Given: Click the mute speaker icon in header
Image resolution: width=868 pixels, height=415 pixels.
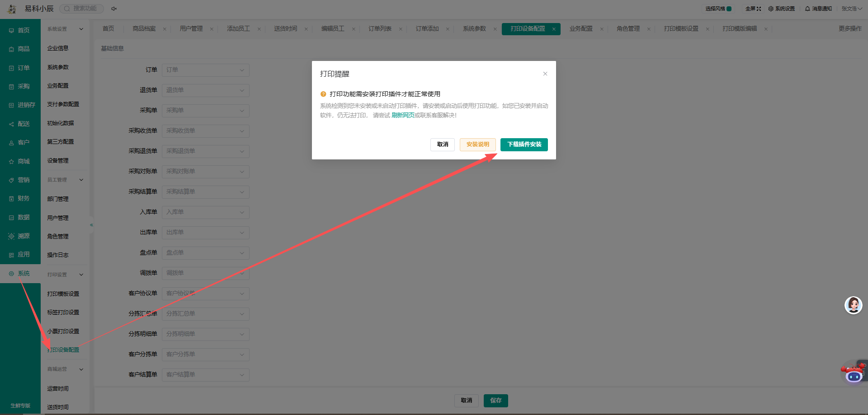Looking at the screenshot, I should (x=114, y=9).
